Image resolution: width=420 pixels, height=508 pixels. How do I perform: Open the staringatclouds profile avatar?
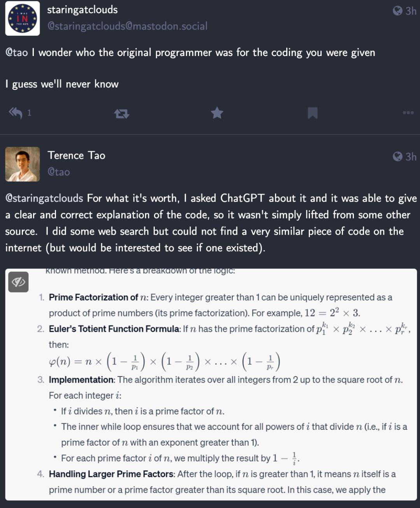pos(23,18)
